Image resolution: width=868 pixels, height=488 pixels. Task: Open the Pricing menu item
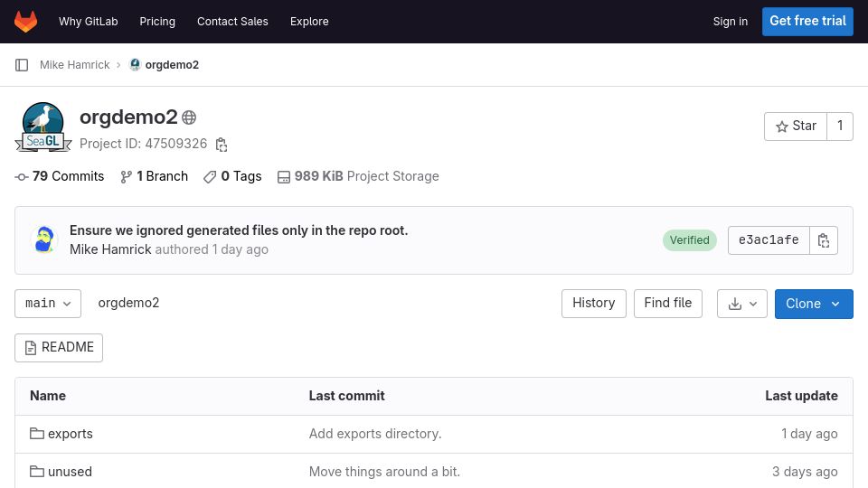[x=157, y=22]
